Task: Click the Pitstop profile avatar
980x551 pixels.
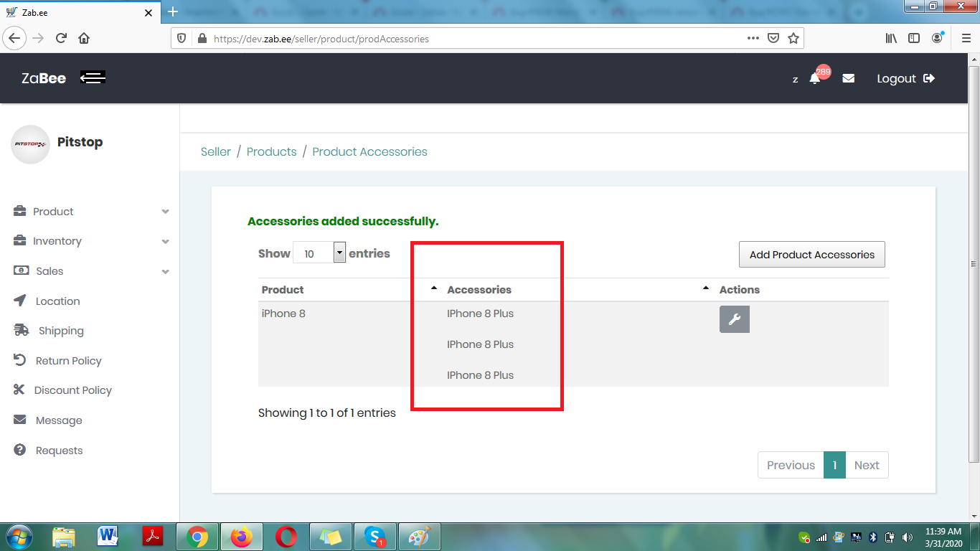Action: click(x=31, y=144)
